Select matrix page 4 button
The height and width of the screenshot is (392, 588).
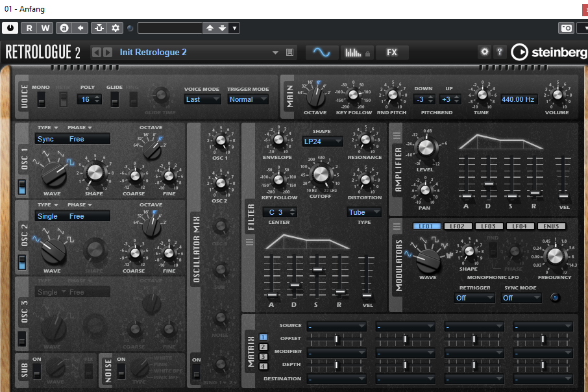[263, 367]
